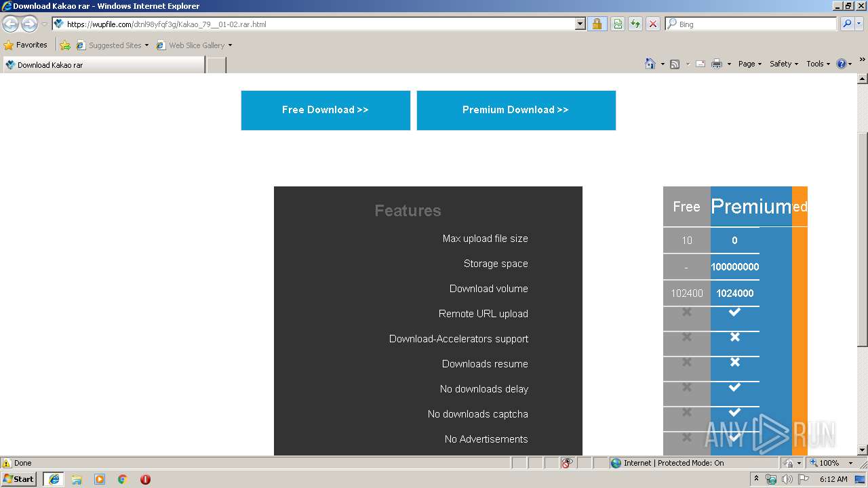Select the Download Kakao rar tab
Viewport: 868px width, 488px height.
pos(103,65)
